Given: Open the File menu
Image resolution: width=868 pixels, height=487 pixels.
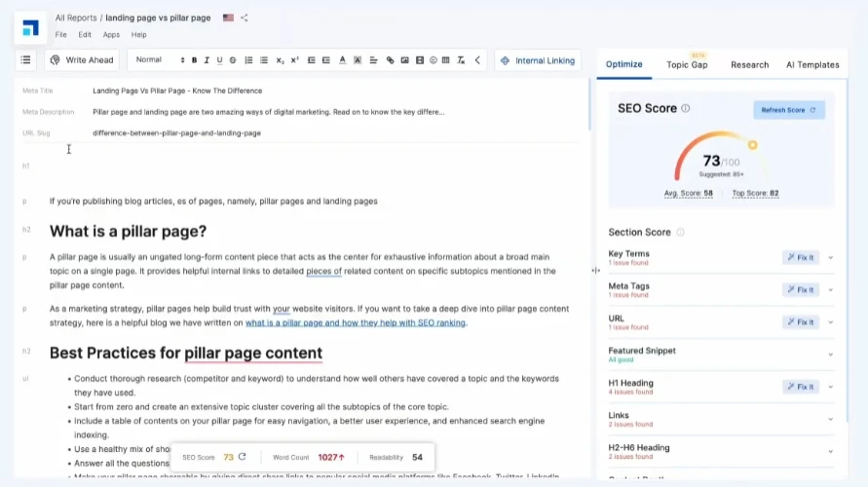Looking at the screenshot, I should [x=61, y=34].
